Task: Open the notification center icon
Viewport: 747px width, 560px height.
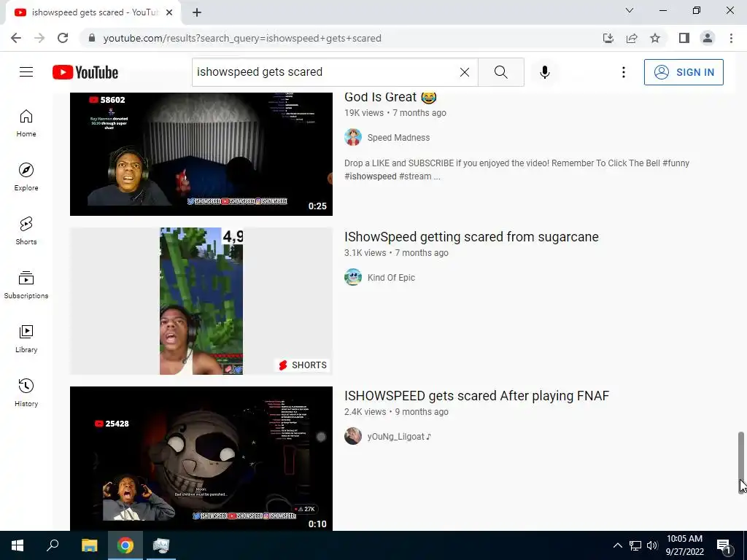Action: tap(724, 545)
